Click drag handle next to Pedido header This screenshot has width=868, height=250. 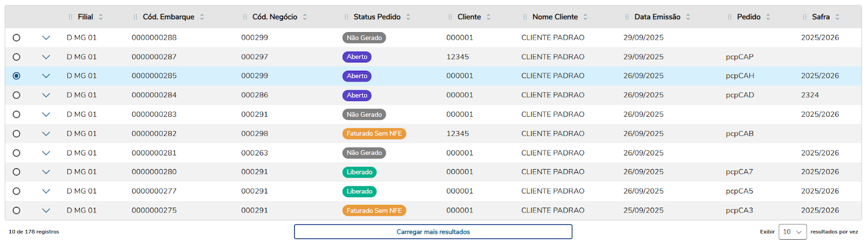click(730, 17)
